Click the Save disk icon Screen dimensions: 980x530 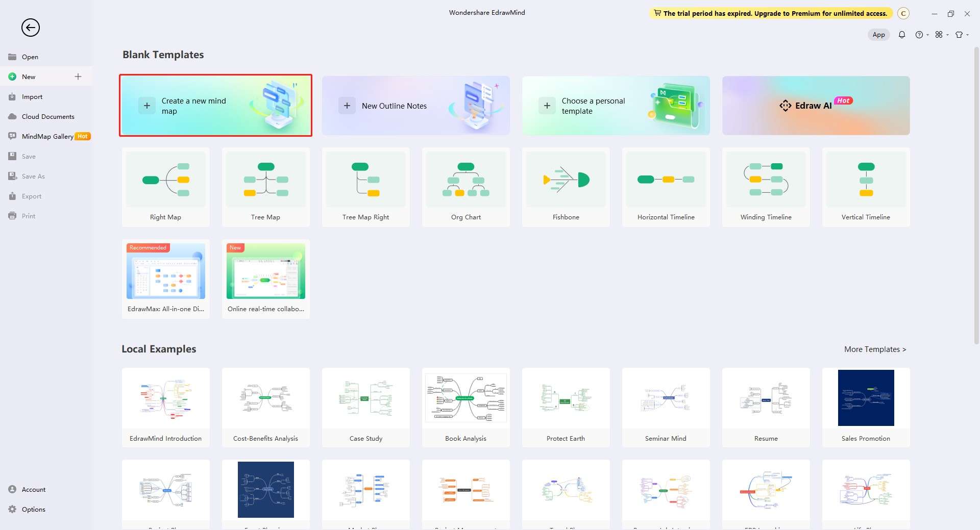pos(12,156)
